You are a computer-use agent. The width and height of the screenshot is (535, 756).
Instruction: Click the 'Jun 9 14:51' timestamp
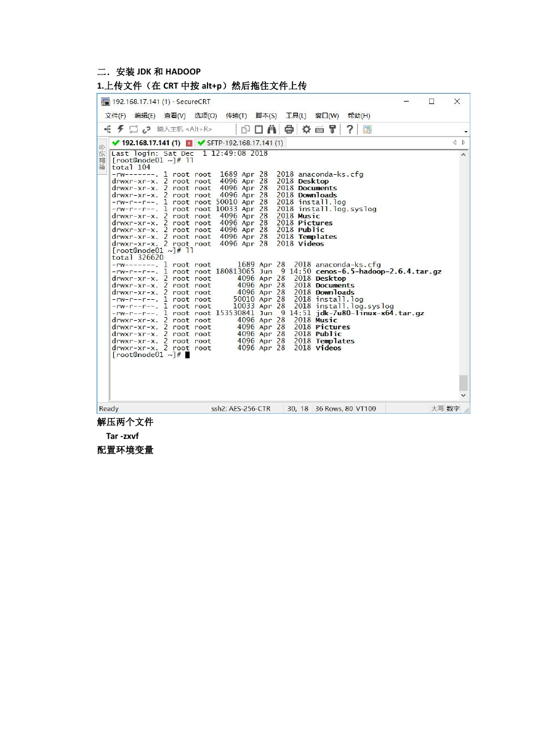(285, 313)
